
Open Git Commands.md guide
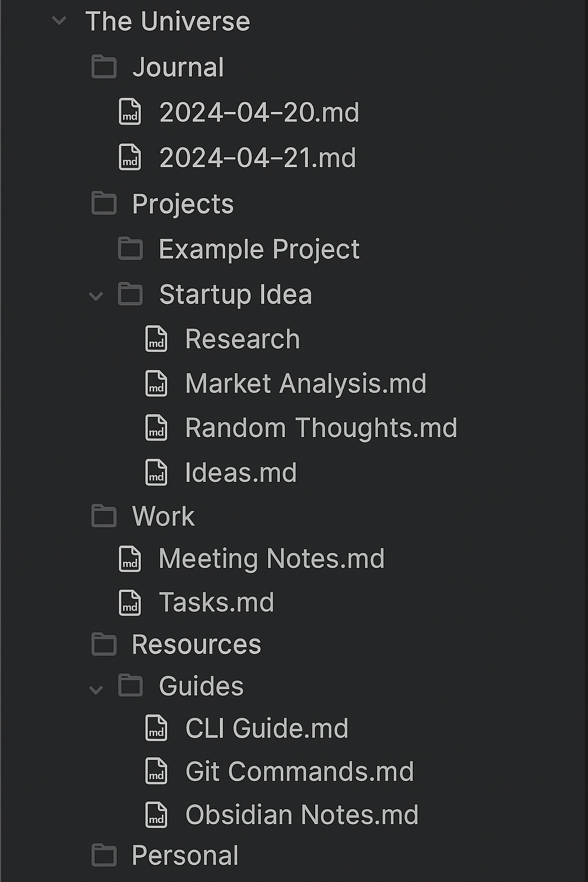point(300,771)
